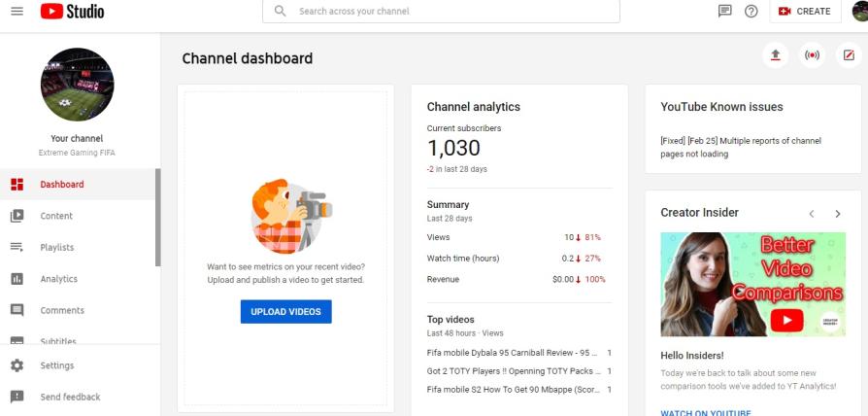Go to previous Creator Insider card
The image size is (868, 416).
point(812,214)
